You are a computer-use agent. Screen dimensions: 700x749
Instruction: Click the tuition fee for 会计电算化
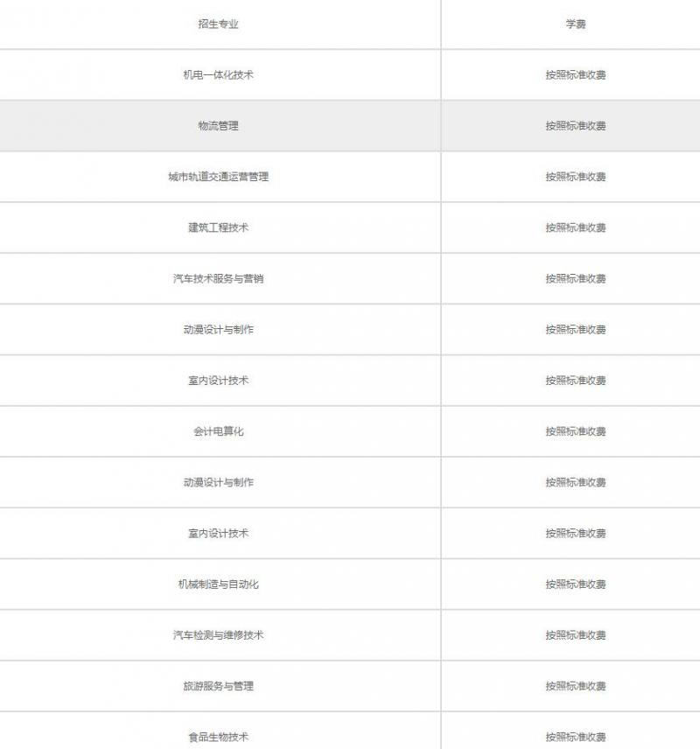point(575,431)
